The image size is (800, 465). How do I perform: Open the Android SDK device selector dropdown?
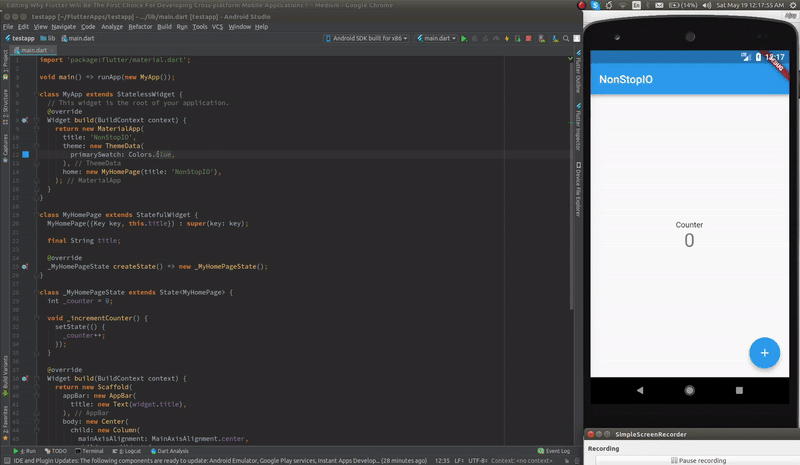368,39
